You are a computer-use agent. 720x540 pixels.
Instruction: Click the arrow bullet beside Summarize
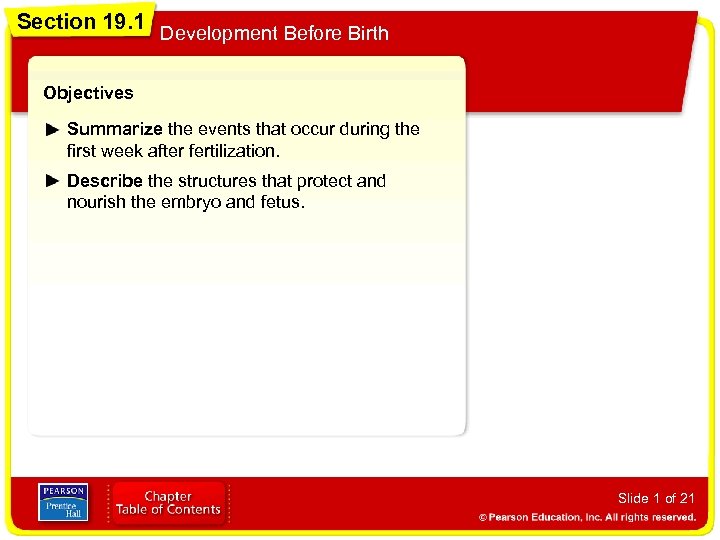point(52,130)
